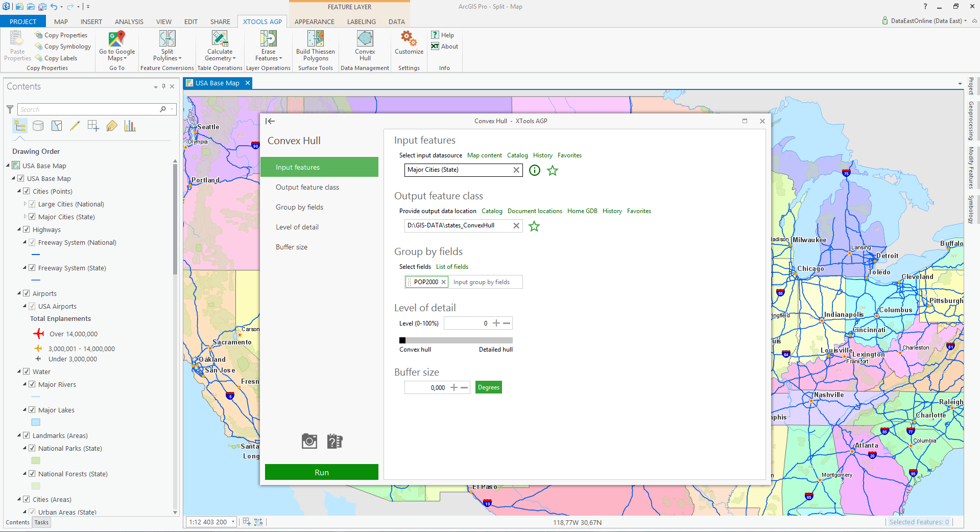Collapse the Landmarks (Areas) group

click(19, 435)
